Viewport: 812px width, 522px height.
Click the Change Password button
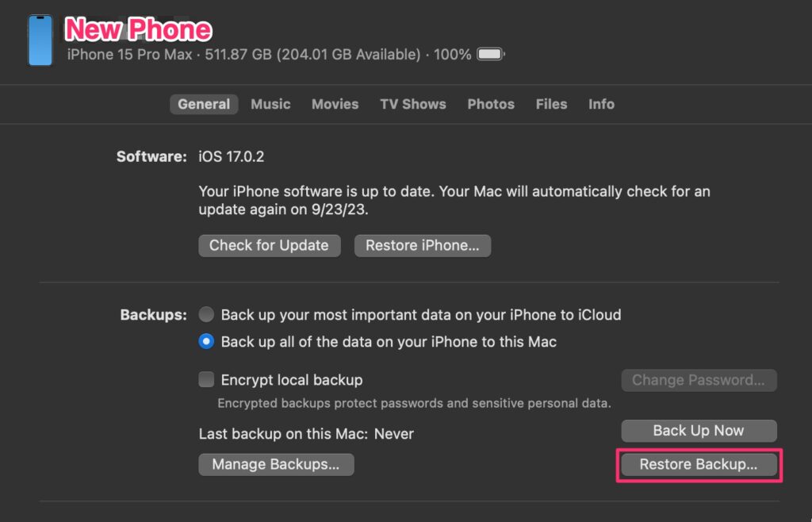(698, 380)
